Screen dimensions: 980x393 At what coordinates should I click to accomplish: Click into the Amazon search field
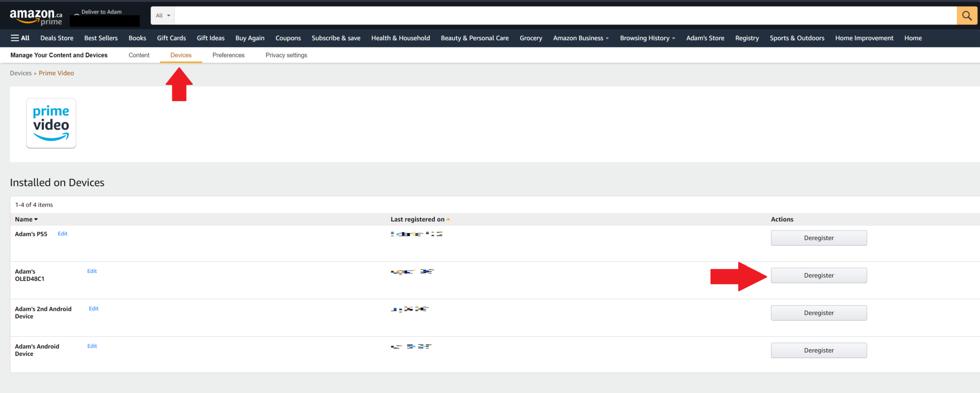[565, 15]
